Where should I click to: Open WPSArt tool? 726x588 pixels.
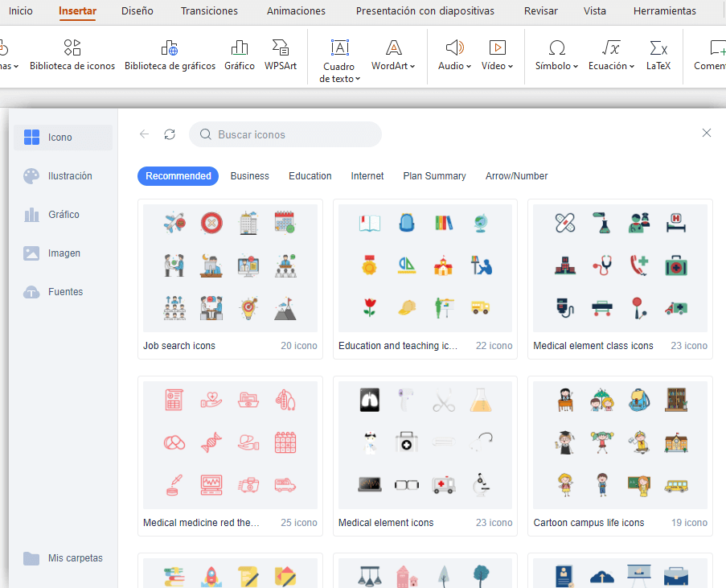point(281,56)
